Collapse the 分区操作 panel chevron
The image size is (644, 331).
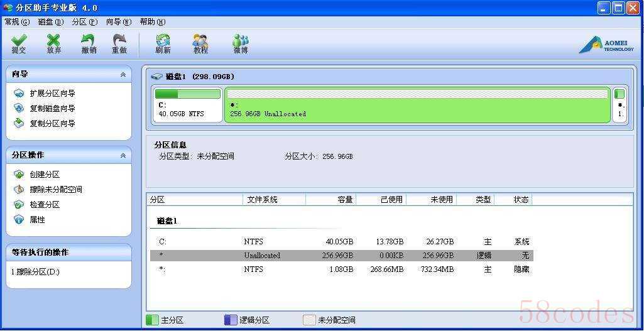coord(123,156)
